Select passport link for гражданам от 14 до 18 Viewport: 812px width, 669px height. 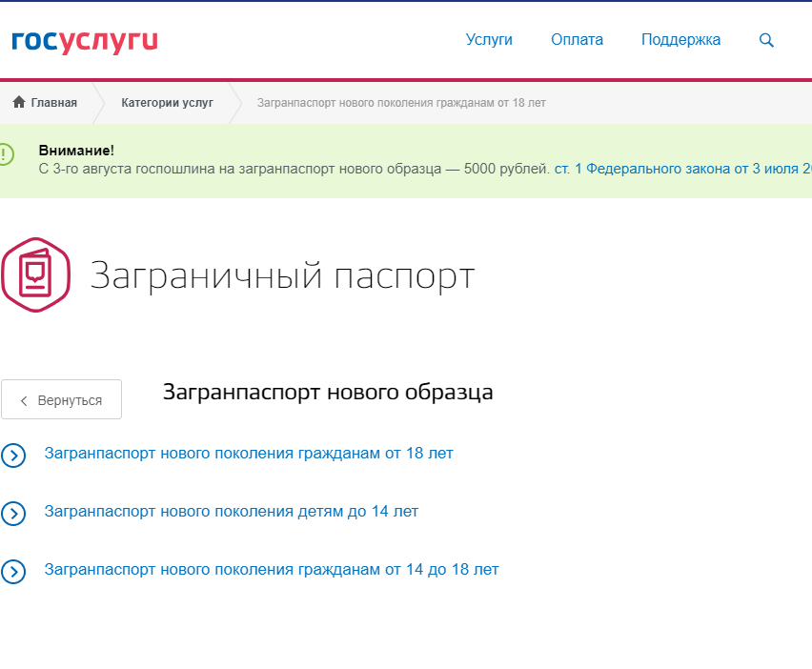click(272, 570)
